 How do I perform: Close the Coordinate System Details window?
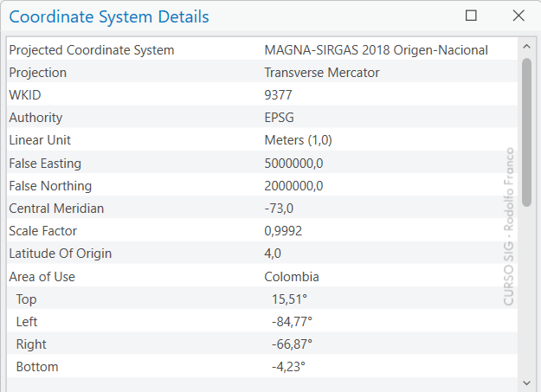click(518, 16)
